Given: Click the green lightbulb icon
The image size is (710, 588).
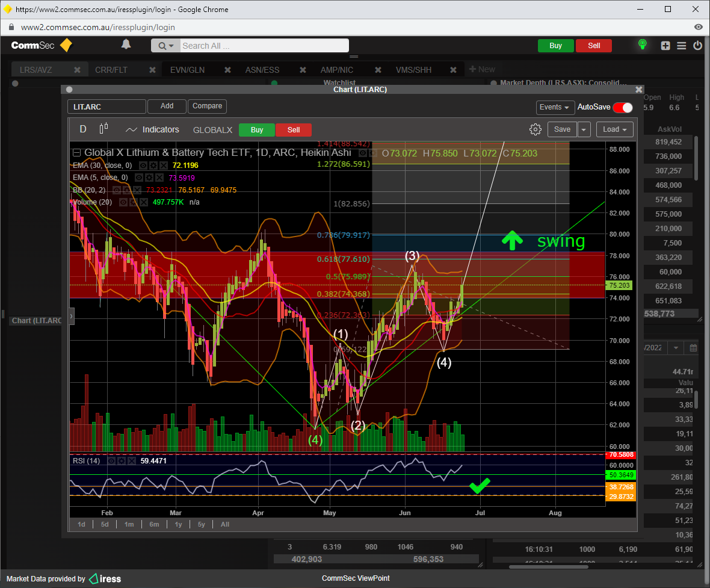Looking at the screenshot, I should [642, 45].
